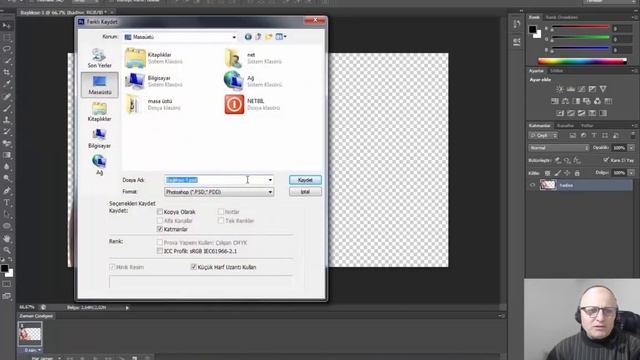Select the Lasso tool

coord(7,49)
